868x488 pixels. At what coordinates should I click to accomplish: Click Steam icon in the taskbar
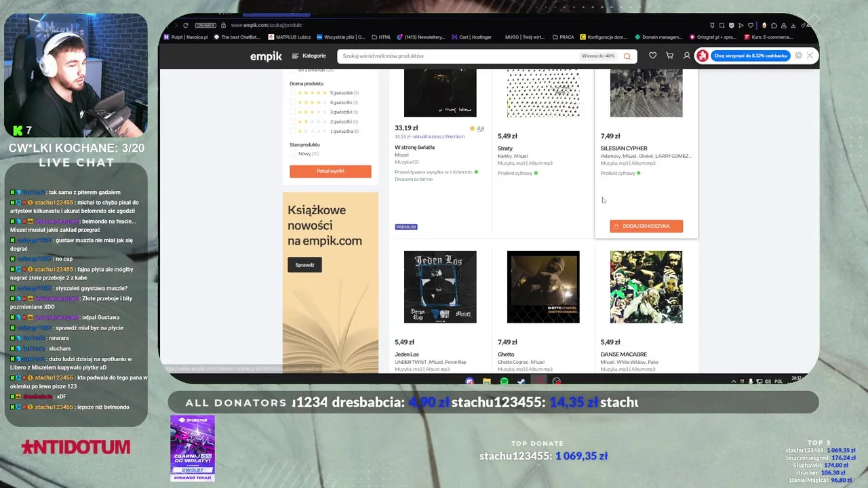[x=521, y=382]
